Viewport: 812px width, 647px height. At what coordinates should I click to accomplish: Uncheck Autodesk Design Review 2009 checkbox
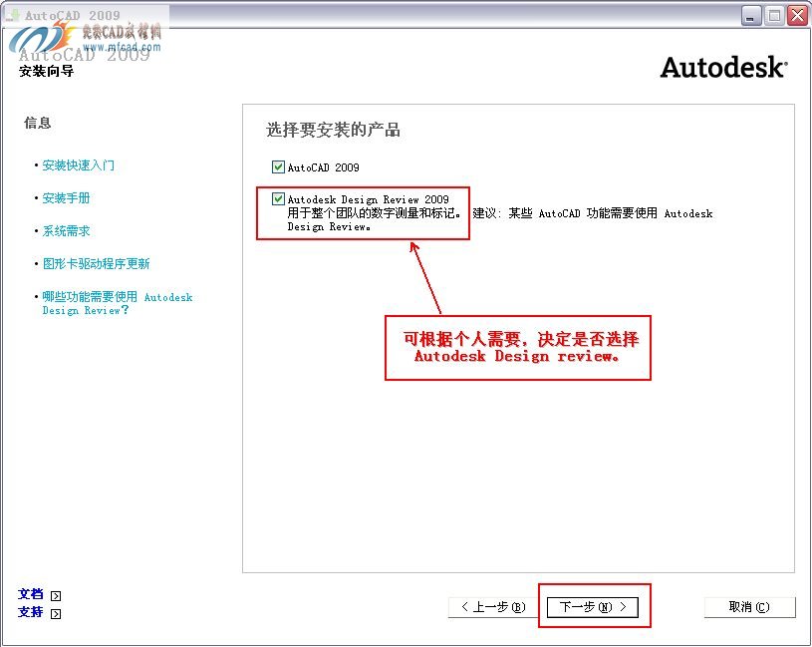pos(278,199)
